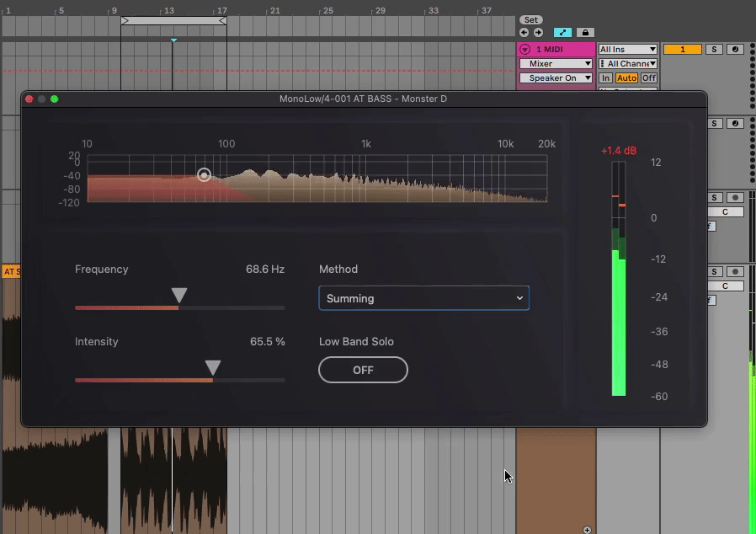Set monitor to Auto on 1 MIDI

click(626, 78)
